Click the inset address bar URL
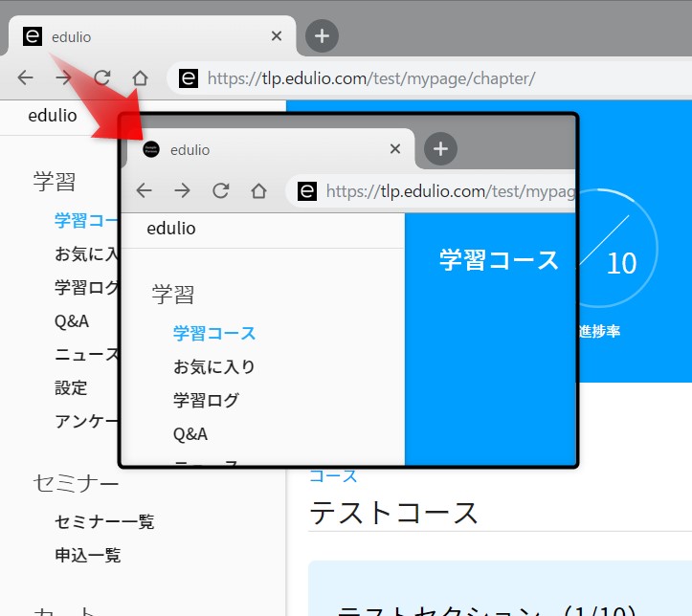692x616 pixels. pyautogui.click(x=451, y=191)
